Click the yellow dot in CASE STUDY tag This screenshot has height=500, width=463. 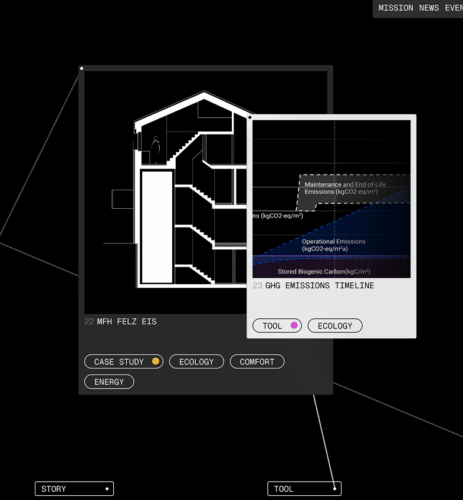point(155,361)
